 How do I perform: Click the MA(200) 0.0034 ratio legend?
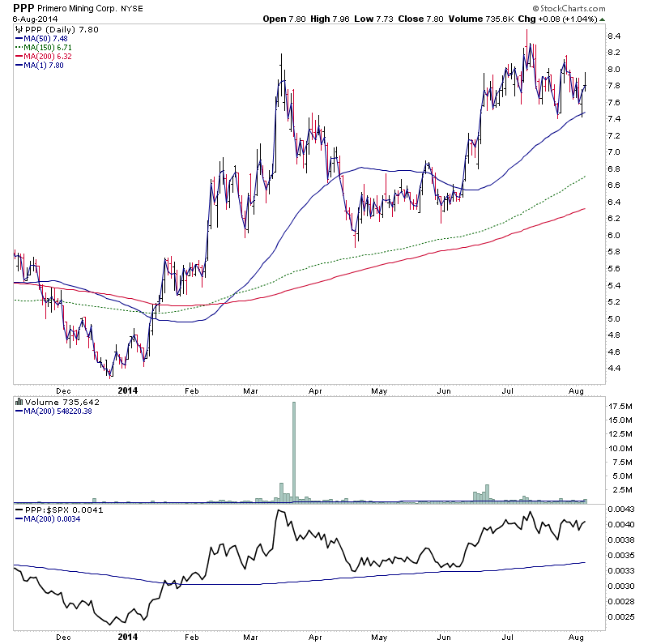click(x=52, y=519)
